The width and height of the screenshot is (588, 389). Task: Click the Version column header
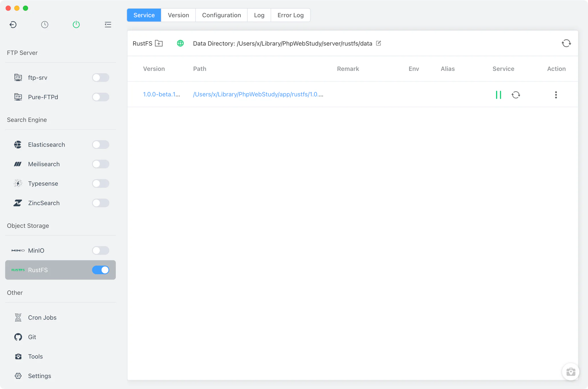click(x=154, y=69)
